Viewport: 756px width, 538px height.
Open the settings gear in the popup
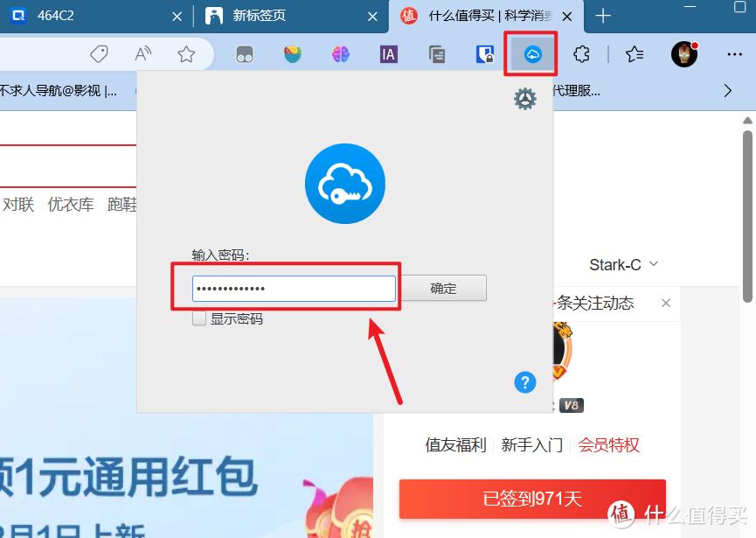coord(524,99)
